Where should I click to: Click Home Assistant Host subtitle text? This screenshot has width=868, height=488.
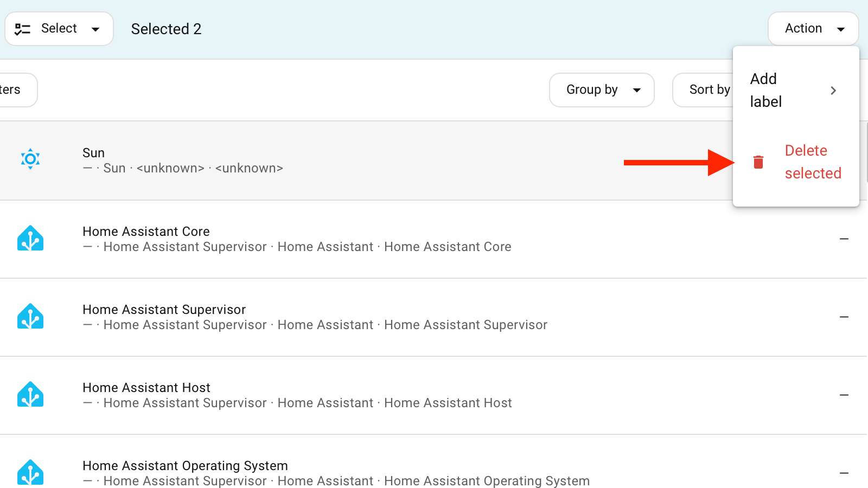[x=297, y=403]
